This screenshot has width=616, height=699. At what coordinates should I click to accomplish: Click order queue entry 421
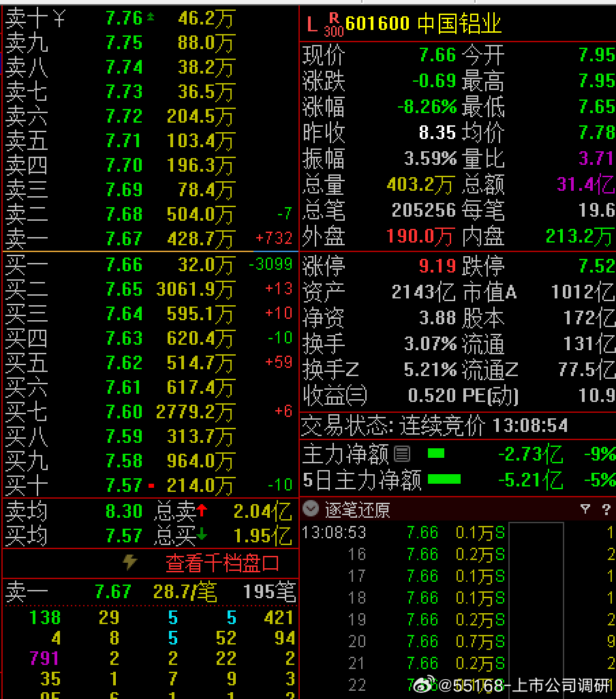click(x=279, y=617)
